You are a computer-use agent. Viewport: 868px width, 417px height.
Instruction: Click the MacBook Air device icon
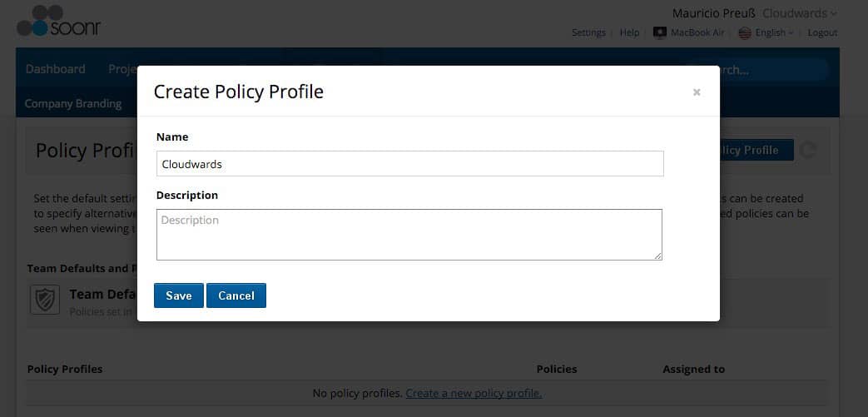click(659, 33)
